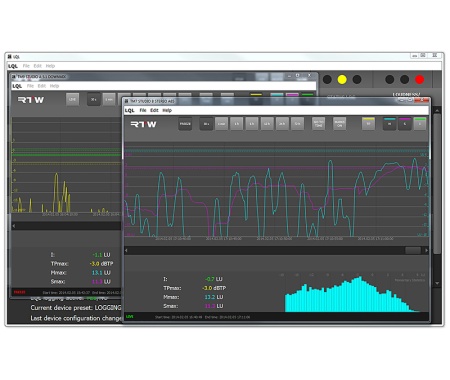Open the Edit menu in STUDIO B STEREO AES window

[x=154, y=110]
